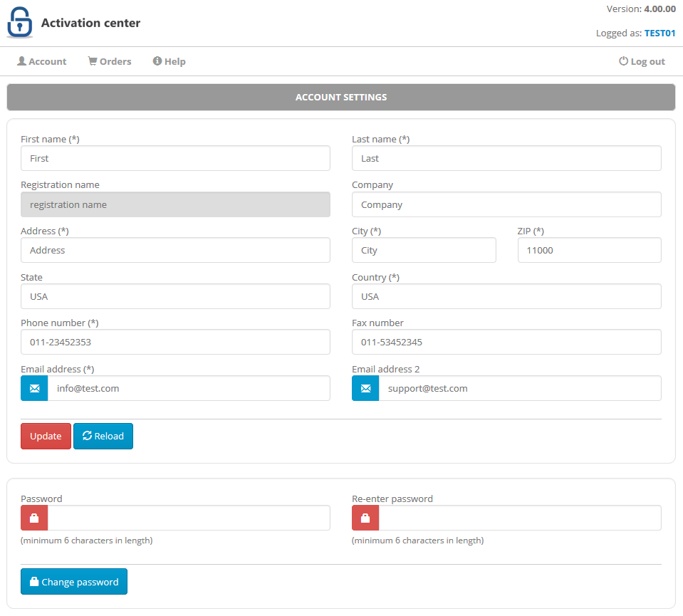Click the minimum characters hint under Re-enter password
This screenshot has height=616, width=683.
click(418, 541)
